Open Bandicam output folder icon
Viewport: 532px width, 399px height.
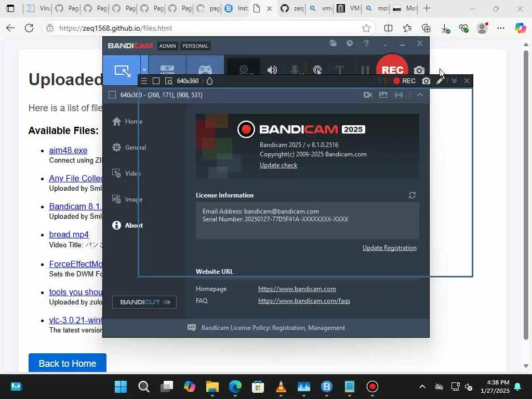coord(333,43)
